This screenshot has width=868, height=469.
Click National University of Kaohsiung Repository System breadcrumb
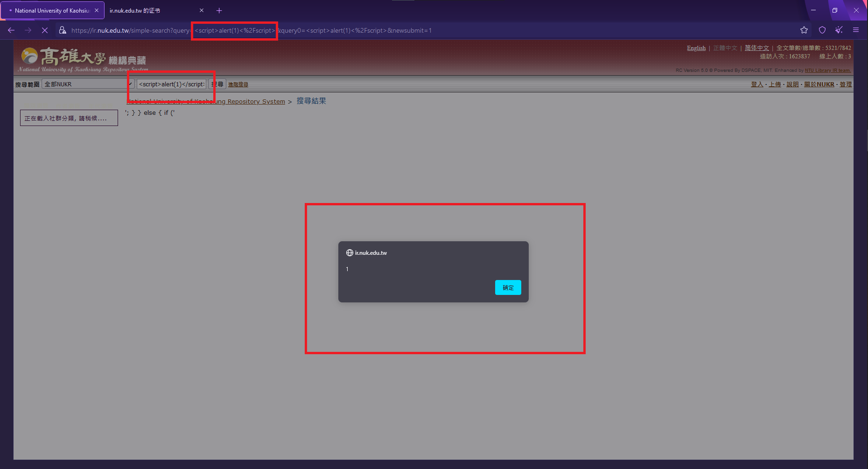[x=206, y=101]
